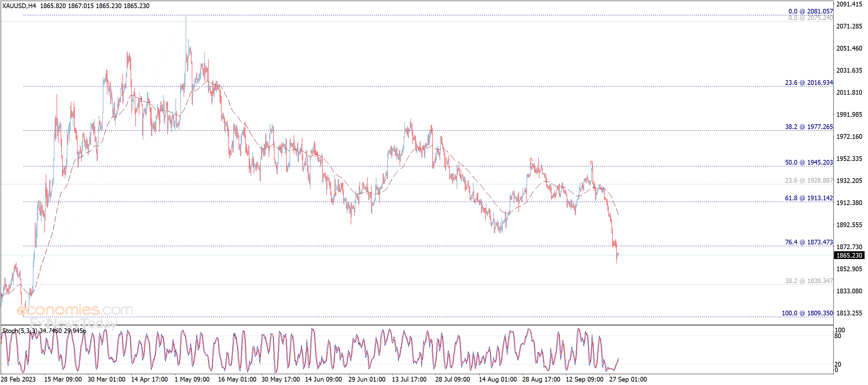Image resolution: width=868 pixels, height=385 pixels.
Task: Select the 23.6 @ 2016.934 Fibonacci label
Action: [x=809, y=82]
